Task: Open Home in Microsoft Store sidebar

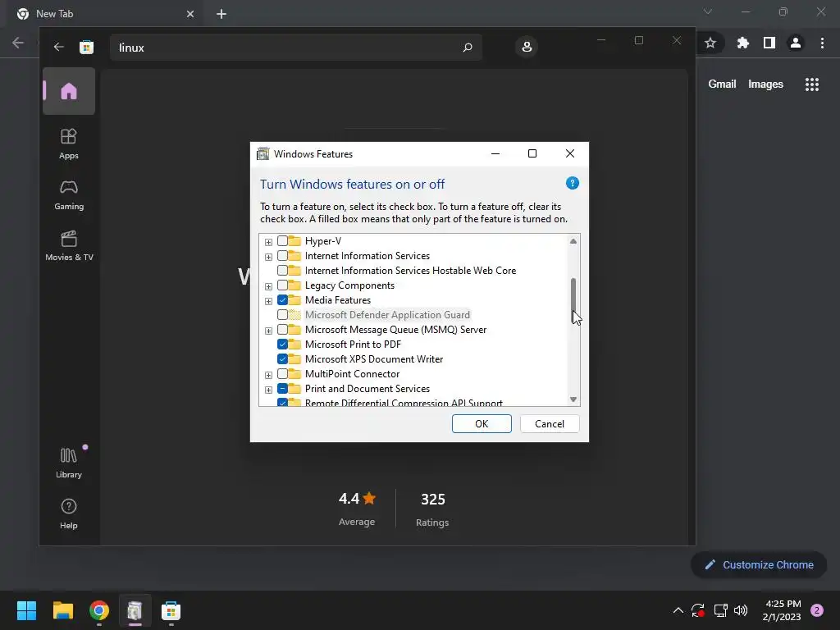Action: [69, 91]
